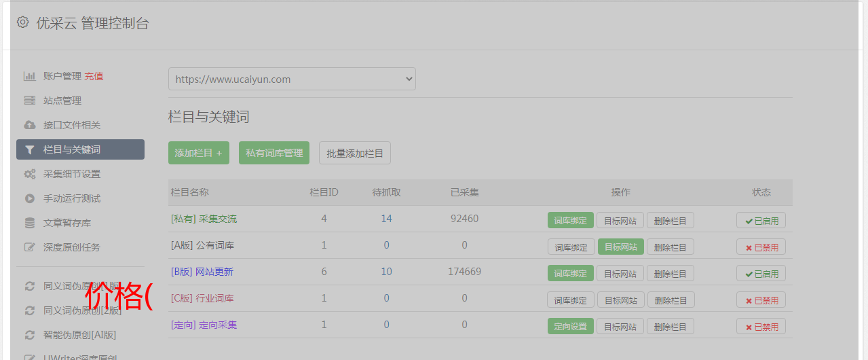This screenshot has width=868, height=360.
Task: Click the 私有词库管理 button
Action: pos(274,153)
